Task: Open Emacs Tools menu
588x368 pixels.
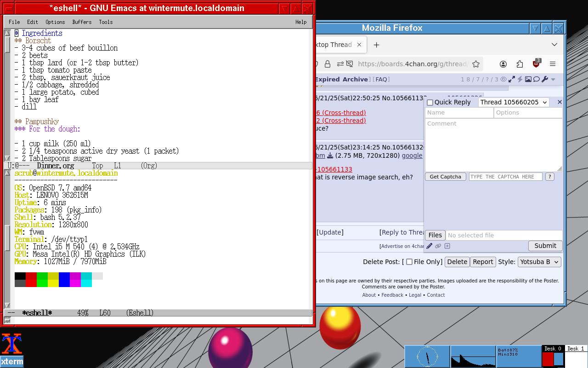Action: click(x=106, y=22)
